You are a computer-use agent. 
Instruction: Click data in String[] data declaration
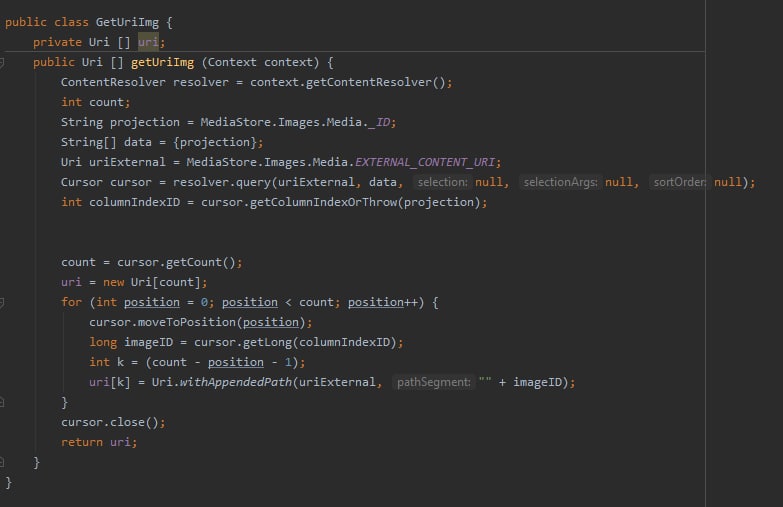(x=137, y=142)
